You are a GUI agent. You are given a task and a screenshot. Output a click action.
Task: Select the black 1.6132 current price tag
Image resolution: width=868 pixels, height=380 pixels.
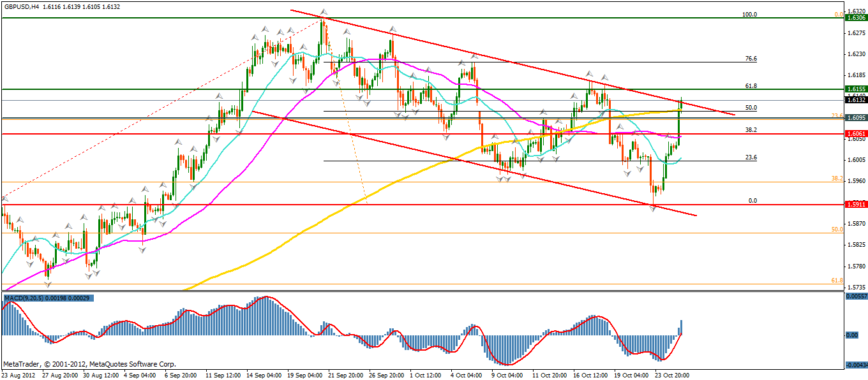pos(856,100)
